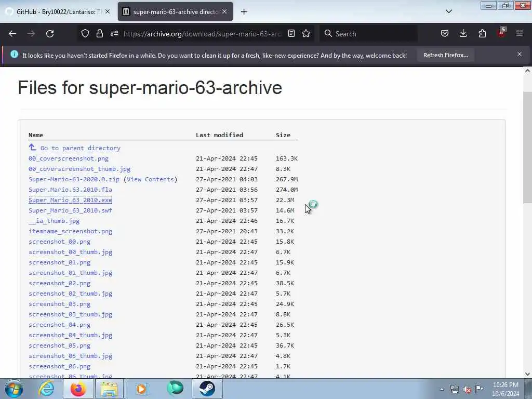Click the 267.9M size of the zip file
This screenshot has height=399, width=532.
287,179
